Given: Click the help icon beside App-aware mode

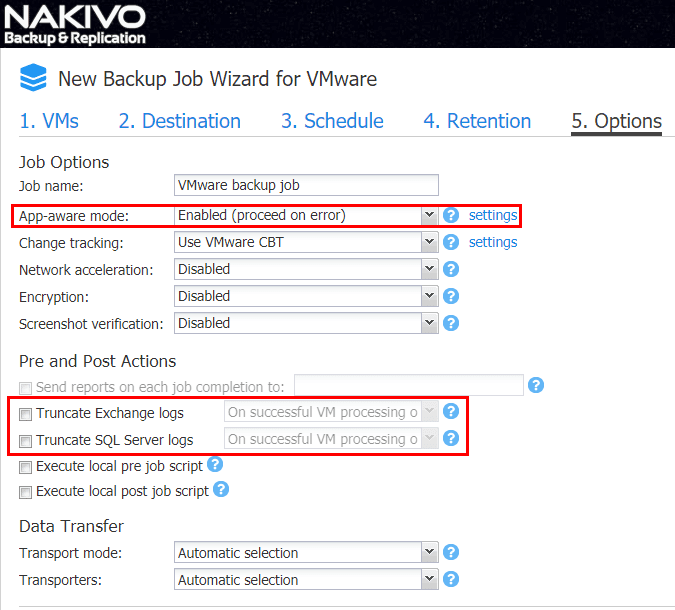Looking at the screenshot, I should click(451, 215).
